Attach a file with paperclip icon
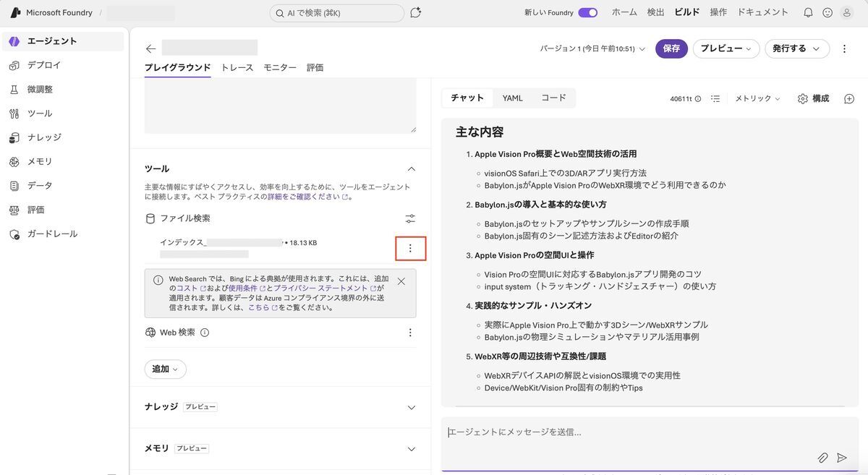 [823, 458]
